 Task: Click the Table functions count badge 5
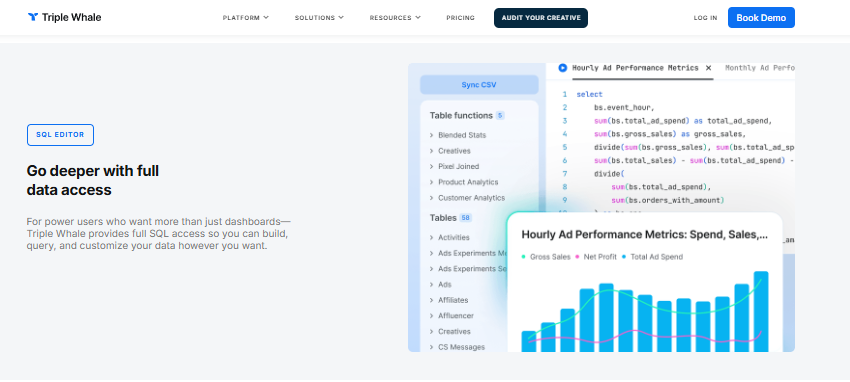[x=500, y=115]
